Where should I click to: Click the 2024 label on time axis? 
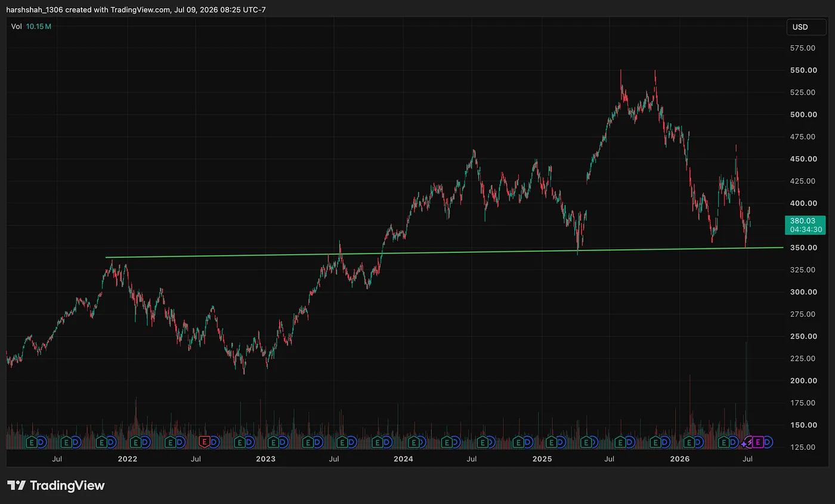403,459
